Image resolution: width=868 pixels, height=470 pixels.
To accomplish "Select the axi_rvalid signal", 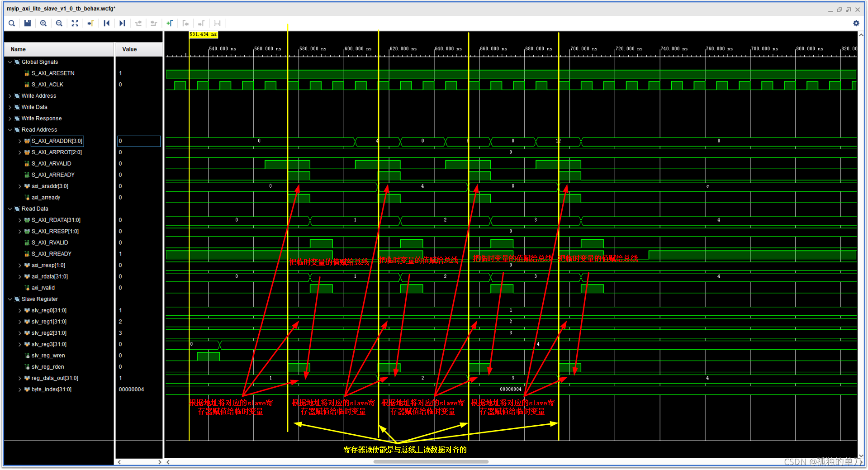I will 43,288.
